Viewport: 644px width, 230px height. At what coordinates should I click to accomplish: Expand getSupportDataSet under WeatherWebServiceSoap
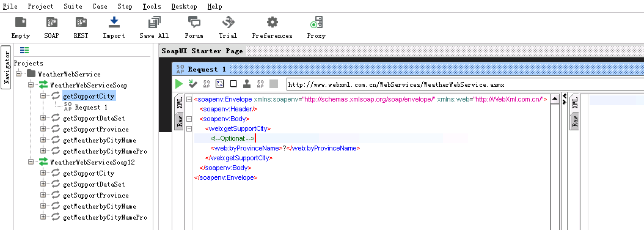43,118
